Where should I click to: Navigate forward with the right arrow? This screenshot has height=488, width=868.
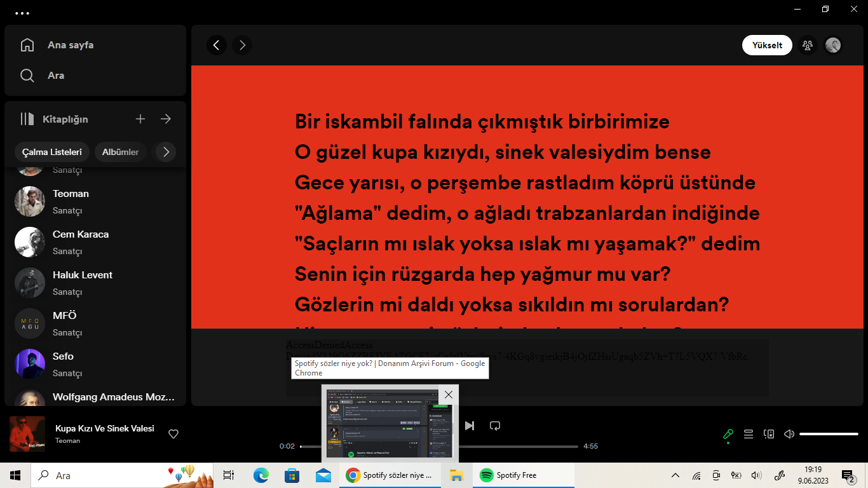[242, 45]
